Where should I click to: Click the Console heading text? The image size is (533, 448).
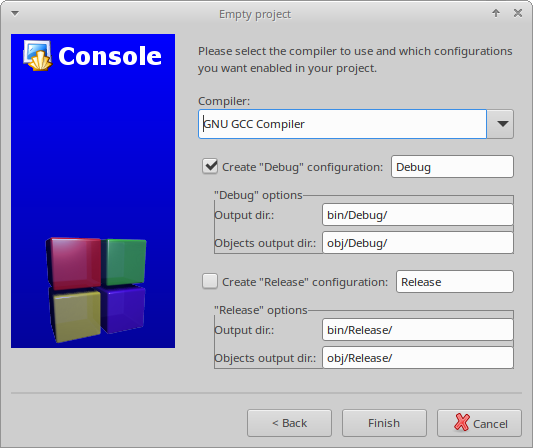110,56
